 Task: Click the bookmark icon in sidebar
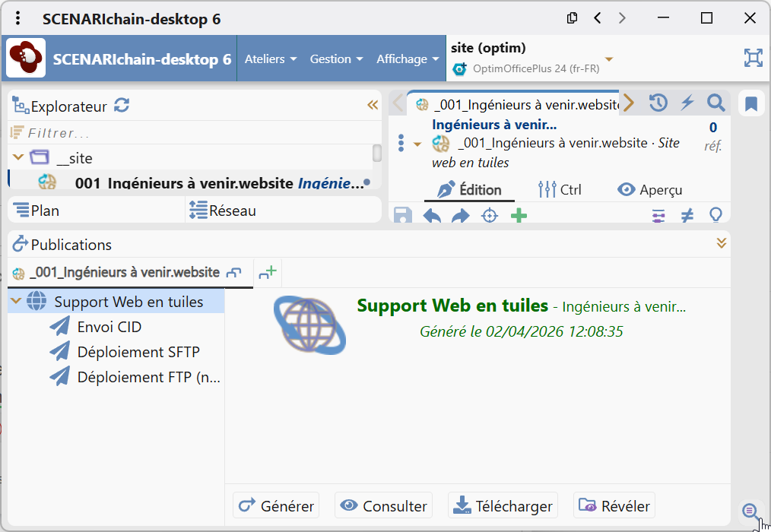coord(750,104)
